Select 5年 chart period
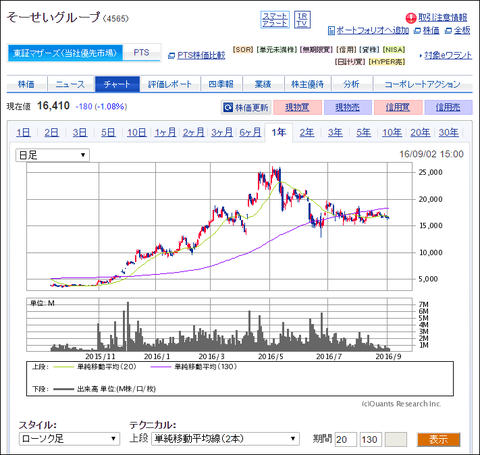The width and height of the screenshot is (480, 455). coord(363,133)
